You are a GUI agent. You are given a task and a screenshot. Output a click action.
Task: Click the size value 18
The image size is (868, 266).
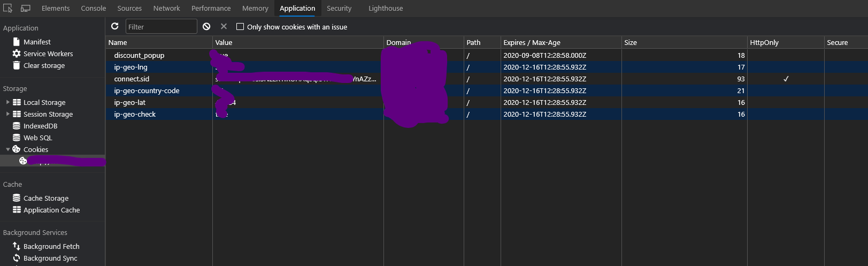tap(741, 55)
